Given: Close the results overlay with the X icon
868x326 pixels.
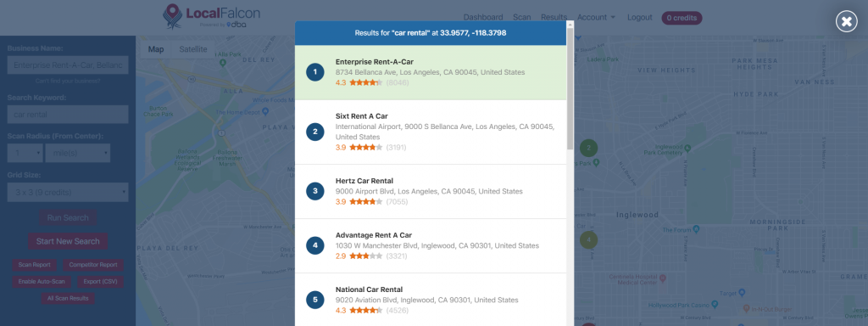Looking at the screenshot, I should tap(846, 21).
